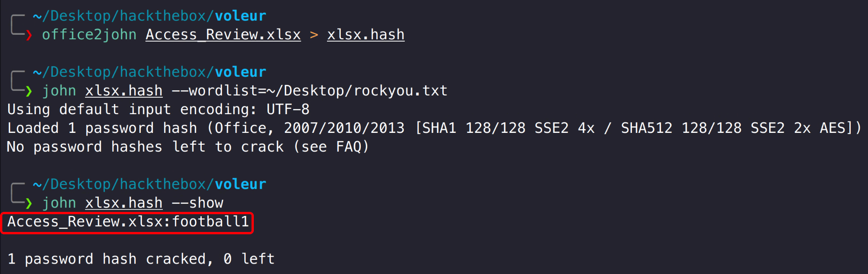
Task: Click the highlighted cracked password football1 line
Action: 128,222
